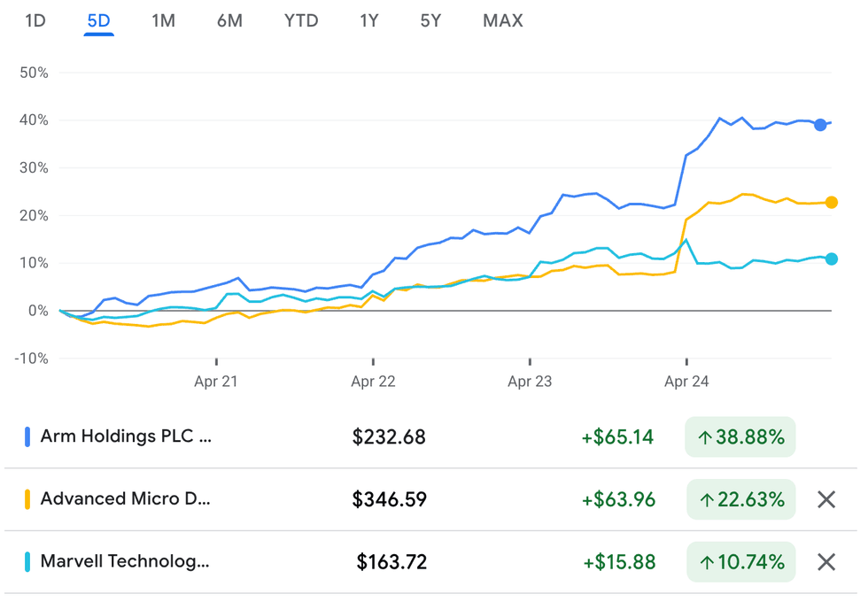Click the 38.88% change badge for Arm Holdings

pyautogui.click(x=740, y=436)
